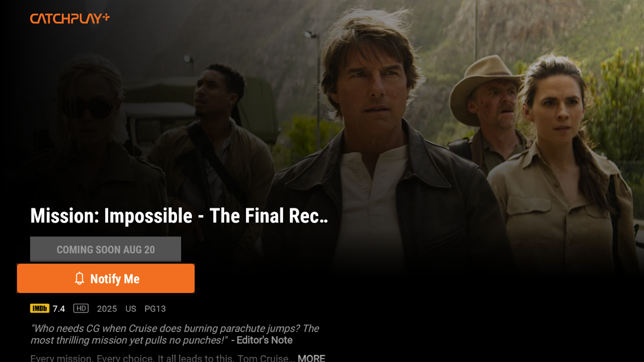Click the 7.4 IMDb rating score

coord(59,309)
